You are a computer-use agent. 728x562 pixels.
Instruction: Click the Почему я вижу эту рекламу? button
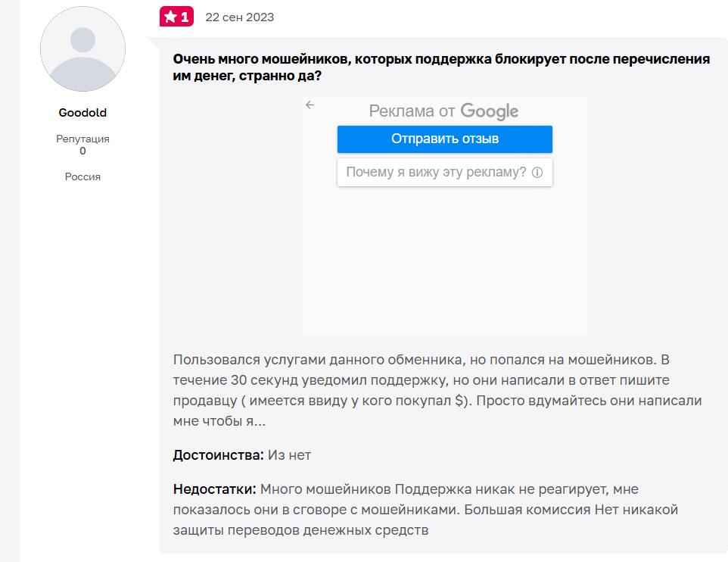click(x=436, y=172)
